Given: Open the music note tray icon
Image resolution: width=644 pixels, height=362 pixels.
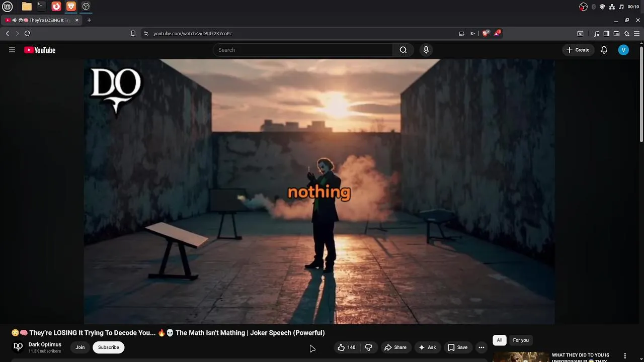Looking at the screenshot, I should (x=621, y=7).
